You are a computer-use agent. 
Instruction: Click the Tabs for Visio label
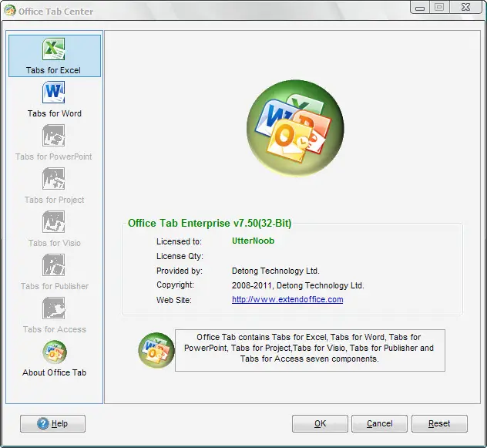[55, 243]
